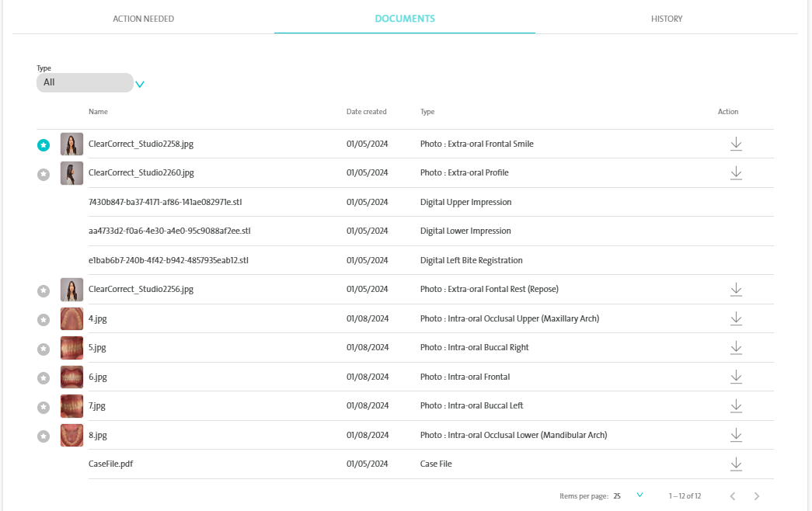
Task: Preview the 5.jpg buccal right thumbnail
Action: coord(71,347)
